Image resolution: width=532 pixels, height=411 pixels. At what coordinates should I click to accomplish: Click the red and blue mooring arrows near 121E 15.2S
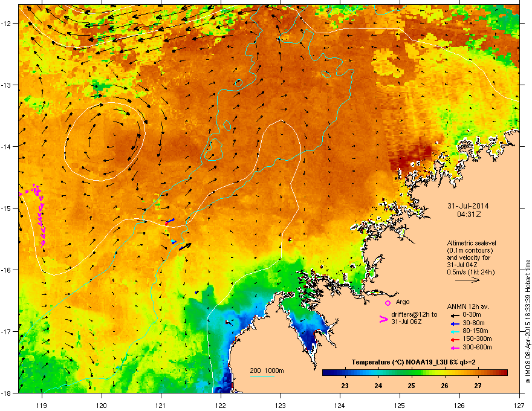pyautogui.click(x=169, y=222)
